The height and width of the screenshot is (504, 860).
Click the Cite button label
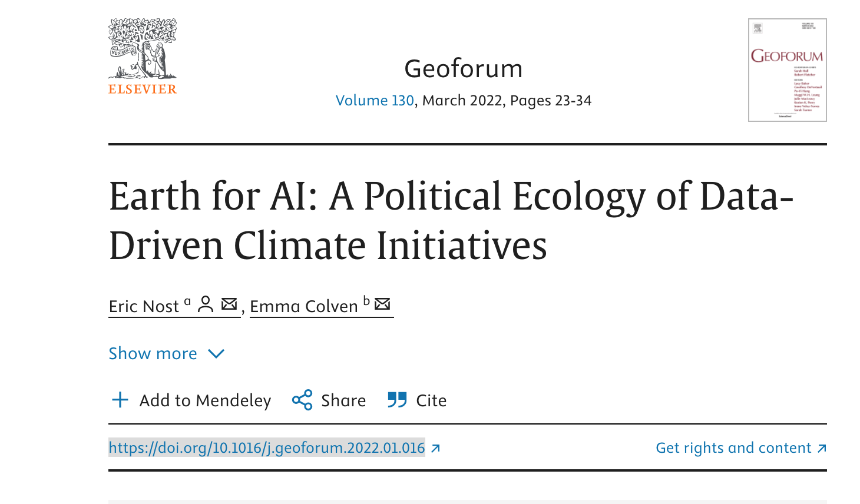pyautogui.click(x=431, y=401)
